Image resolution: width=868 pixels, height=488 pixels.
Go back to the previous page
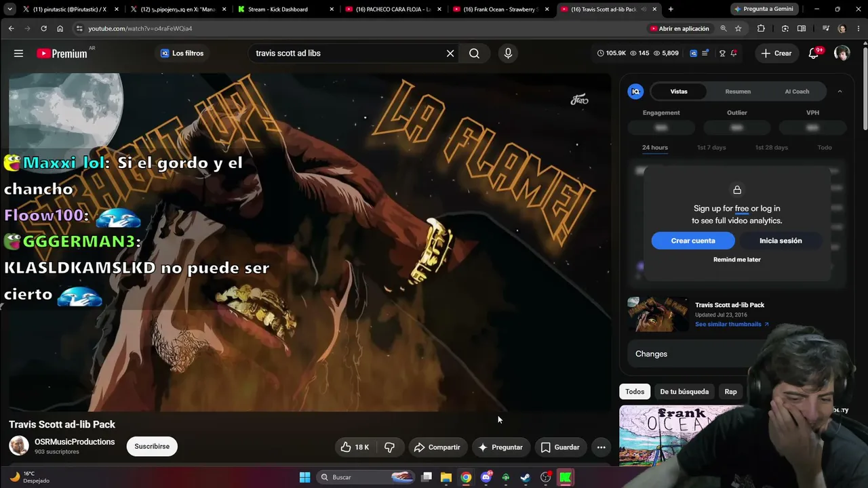click(x=11, y=28)
